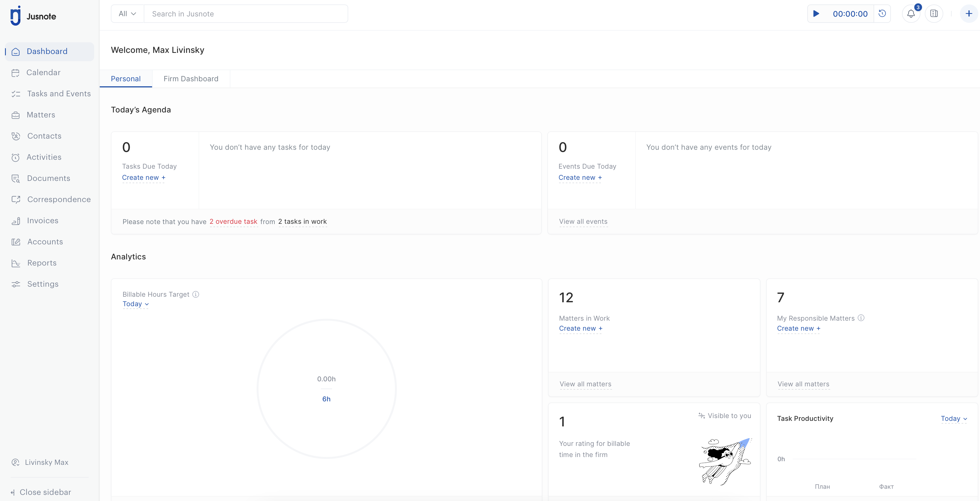Go to Matters in sidebar
The height and width of the screenshot is (501, 980).
[x=41, y=115]
